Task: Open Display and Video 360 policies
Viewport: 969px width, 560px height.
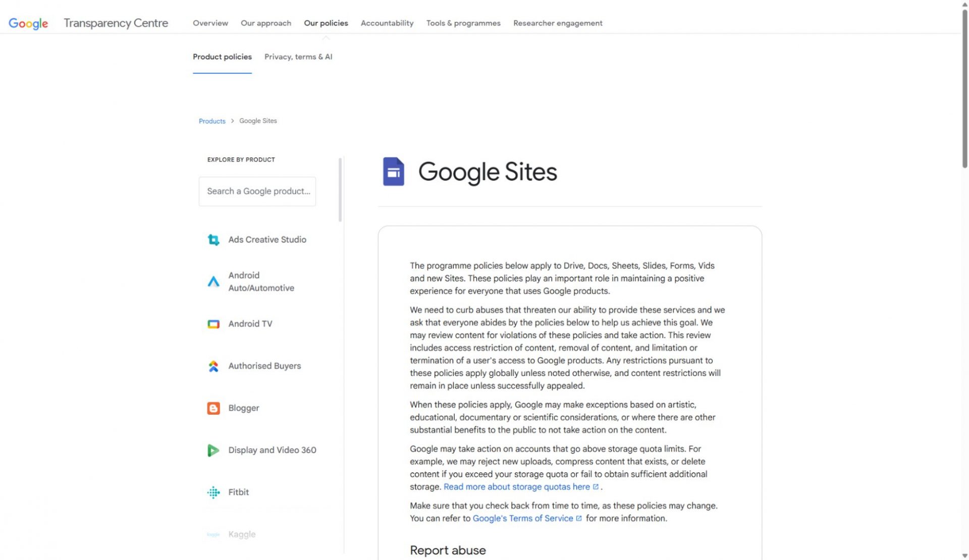Action: tap(213, 450)
